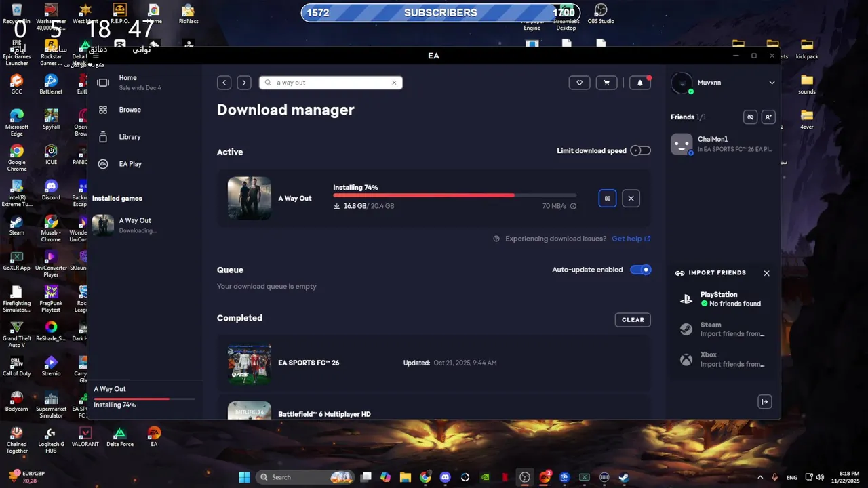Clear the search field with the X icon
This screenshot has height=488, width=868.
394,83
